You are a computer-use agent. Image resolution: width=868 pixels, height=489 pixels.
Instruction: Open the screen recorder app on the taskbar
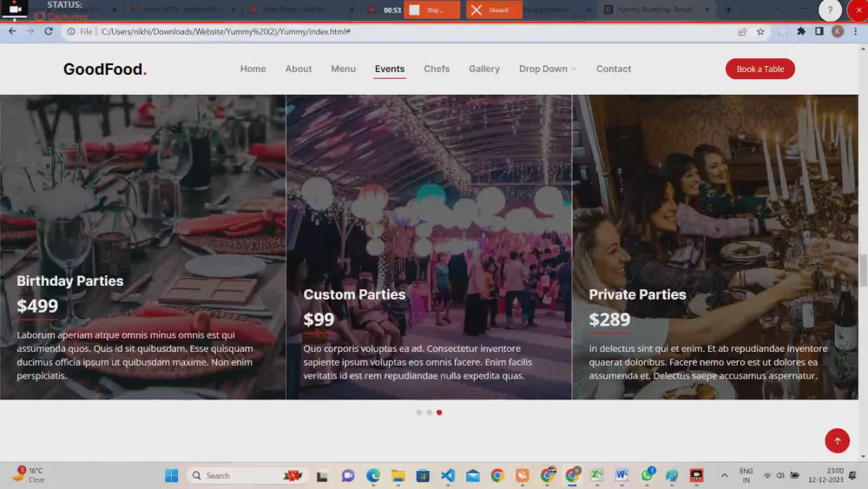696,475
